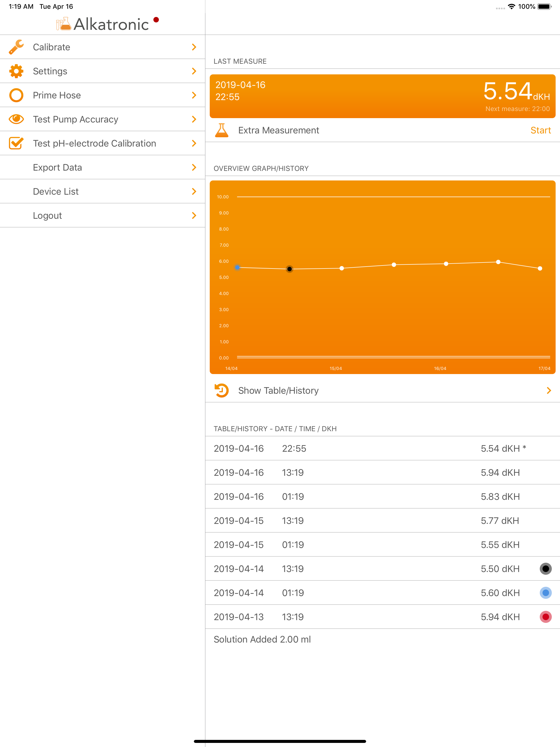Start an extra measurement
560x747 pixels.
point(540,130)
